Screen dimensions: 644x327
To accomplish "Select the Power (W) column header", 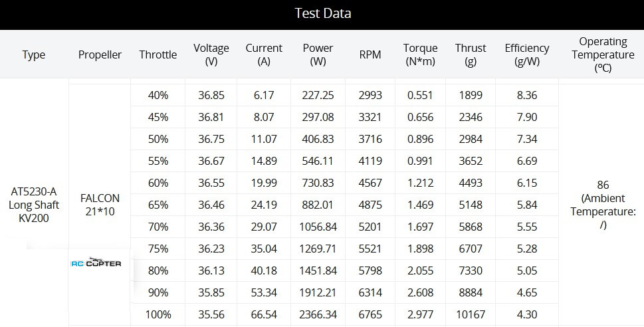I will pyautogui.click(x=318, y=54).
